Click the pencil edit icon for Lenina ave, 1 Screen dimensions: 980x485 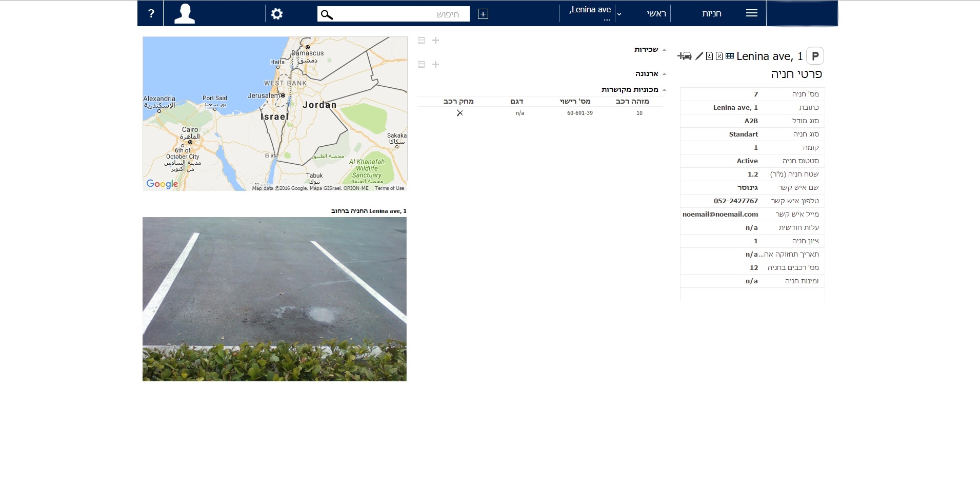click(699, 56)
